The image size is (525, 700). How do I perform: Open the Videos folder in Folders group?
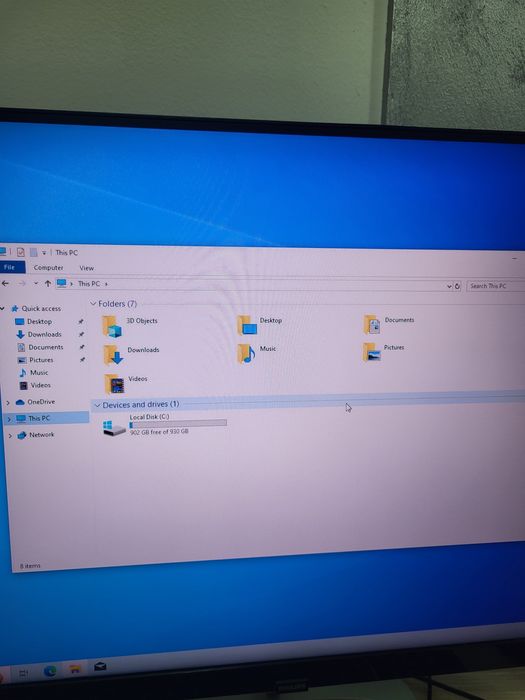[x=114, y=384]
